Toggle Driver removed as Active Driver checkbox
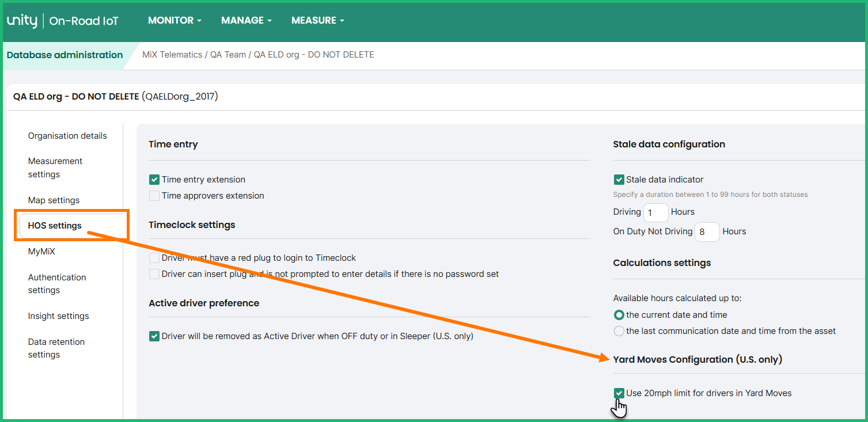This screenshot has height=422, width=868. [x=154, y=336]
